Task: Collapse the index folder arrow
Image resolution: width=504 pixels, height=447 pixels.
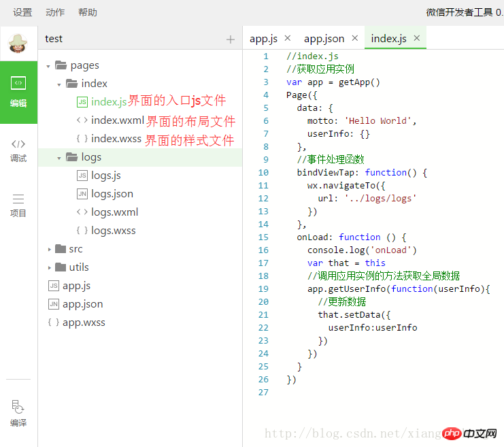Action: [x=59, y=85]
